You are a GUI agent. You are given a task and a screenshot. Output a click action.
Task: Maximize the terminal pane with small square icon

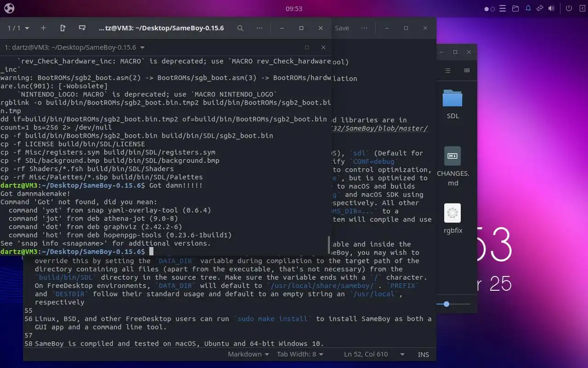coord(307,47)
